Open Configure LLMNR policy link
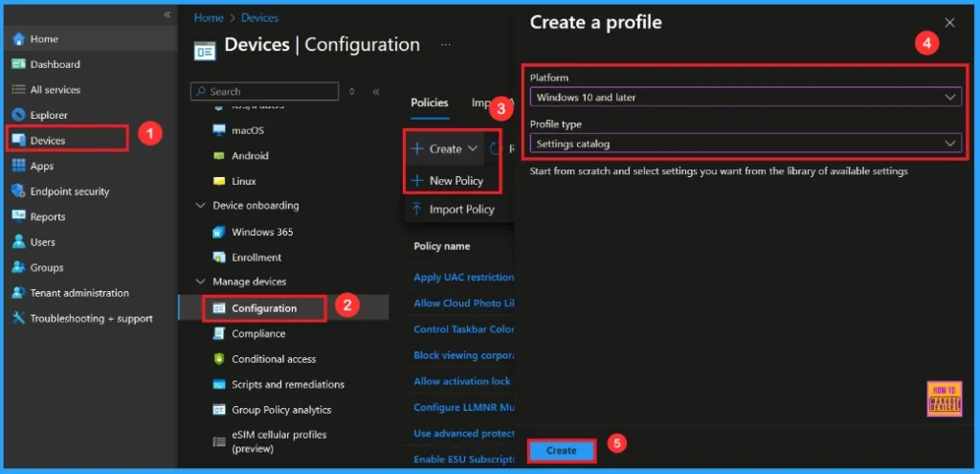980x474 pixels. pos(464,407)
